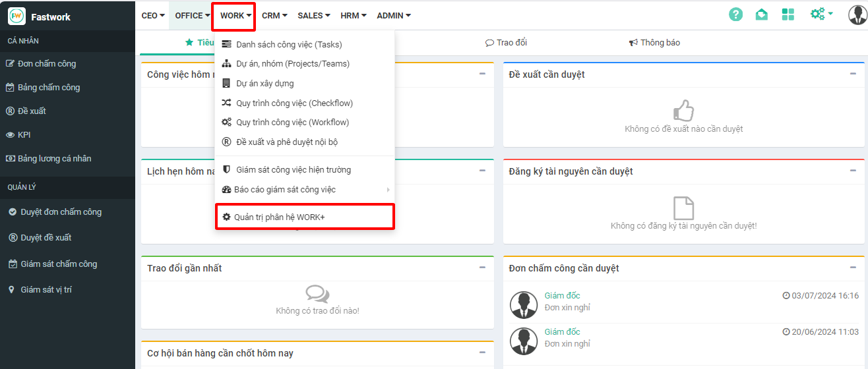Click the green help question mark icon
868x369 pixels.
pyautogui.click(x=735, y=14)
